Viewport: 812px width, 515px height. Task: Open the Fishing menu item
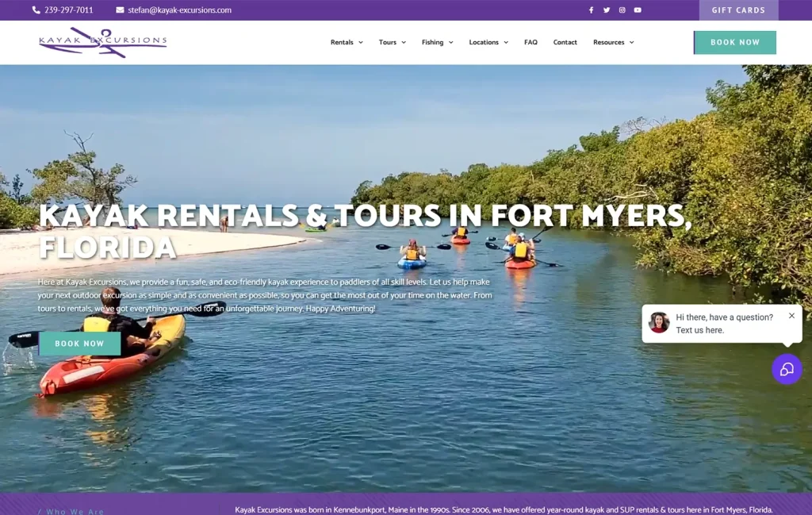pos(432,43)
